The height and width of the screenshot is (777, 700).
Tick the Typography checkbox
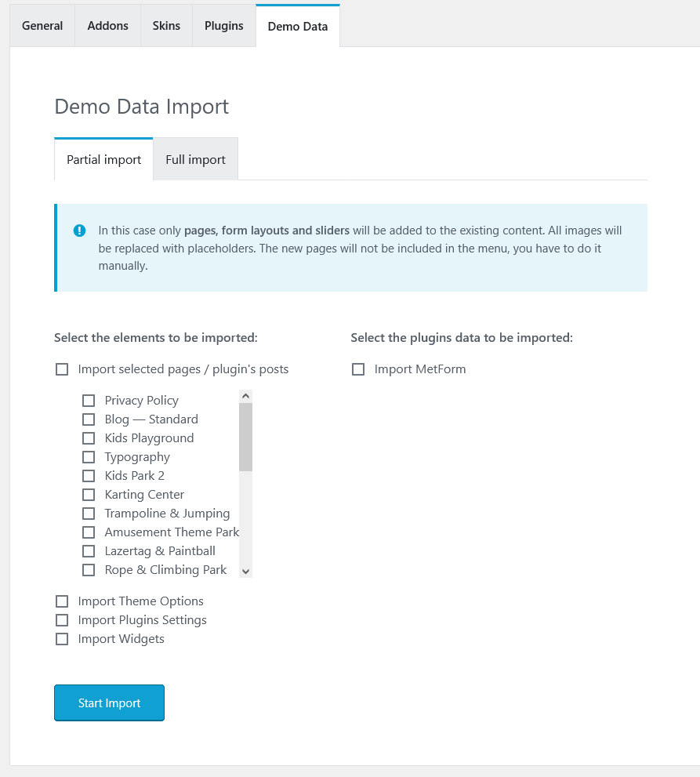[89, 457]
